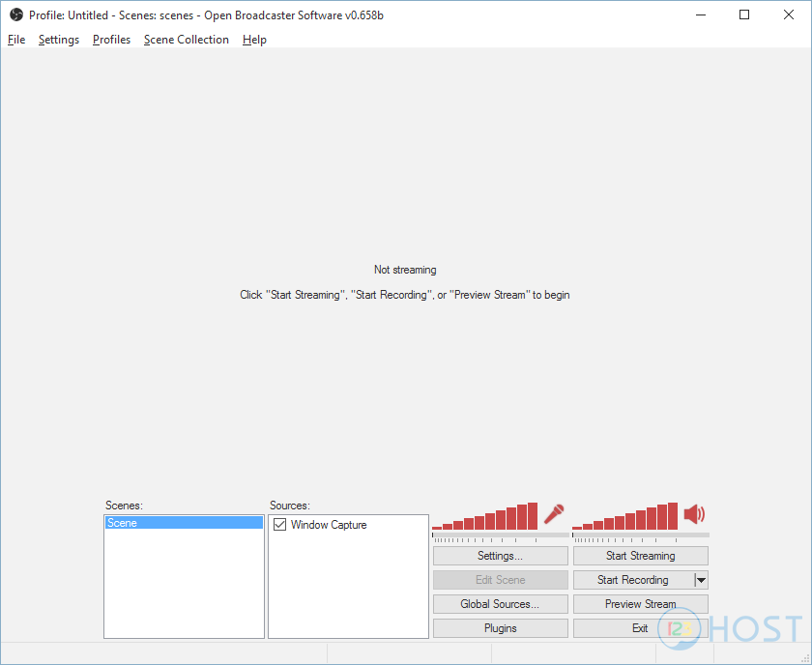Mute the microphone with the mic icon

[x=554, y=514]
